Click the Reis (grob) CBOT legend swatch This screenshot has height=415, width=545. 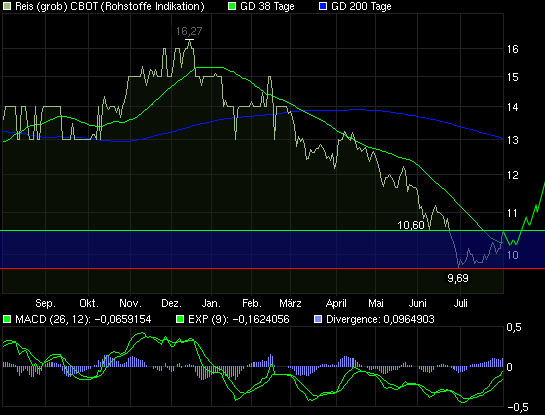pos(7,6)
